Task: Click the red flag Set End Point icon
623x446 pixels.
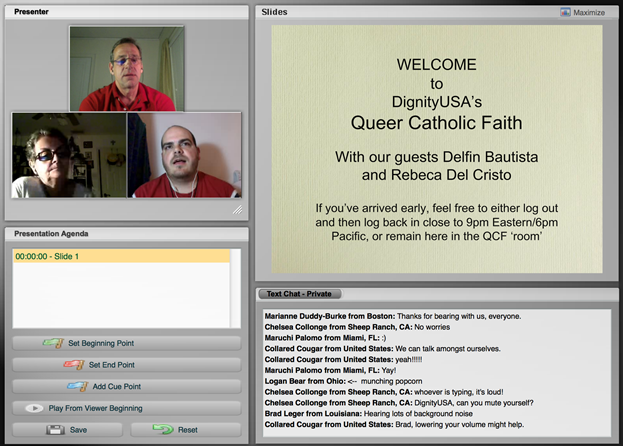Action: tap(75, 365)
